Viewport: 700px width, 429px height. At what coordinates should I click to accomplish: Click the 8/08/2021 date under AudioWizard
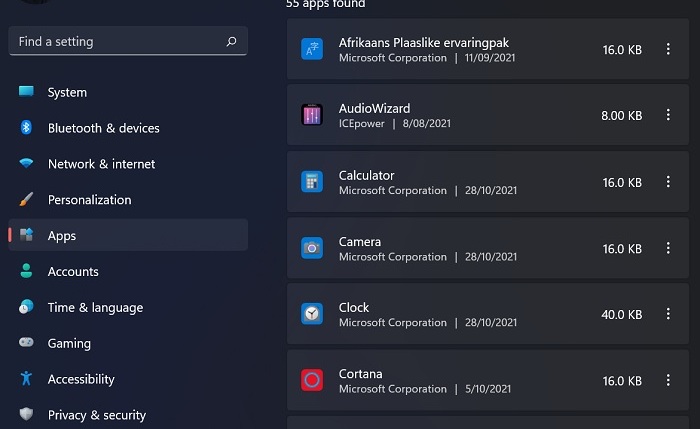click(426, 123)
